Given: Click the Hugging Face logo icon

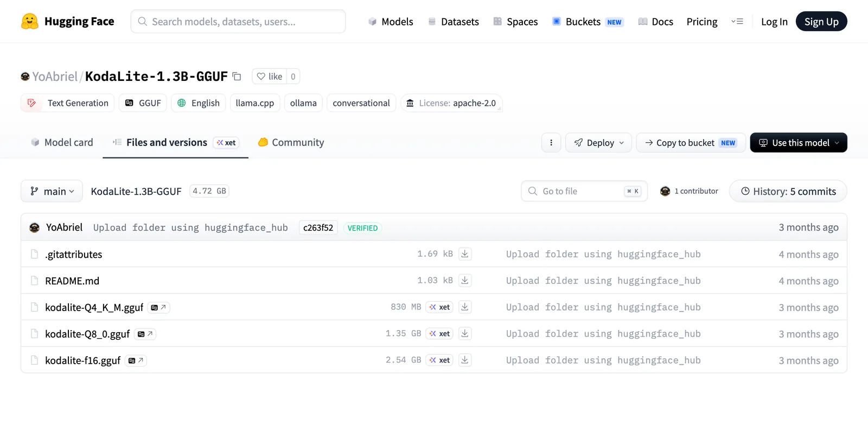Looking at the screenshot, I should point(29,22).
